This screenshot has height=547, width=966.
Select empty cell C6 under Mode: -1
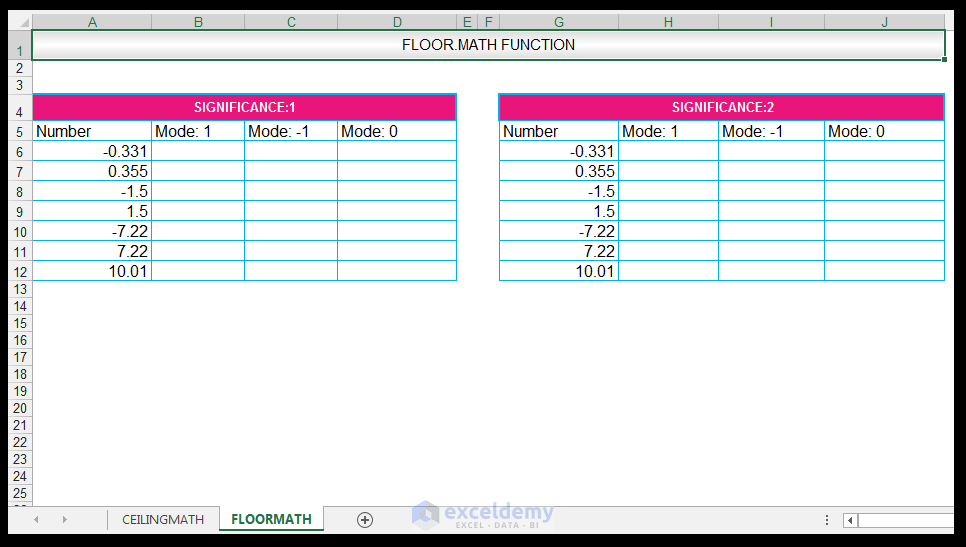pos(291,151)
